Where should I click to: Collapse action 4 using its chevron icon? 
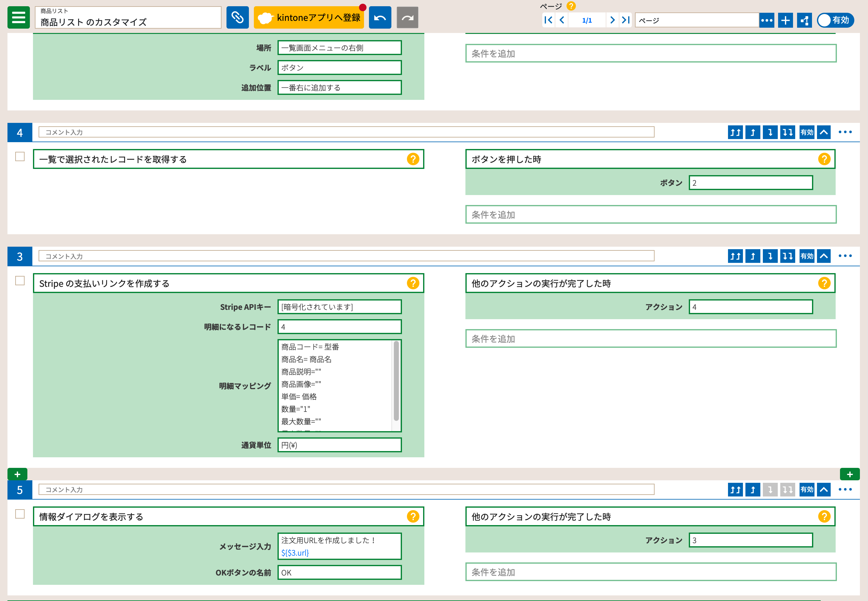824,132
